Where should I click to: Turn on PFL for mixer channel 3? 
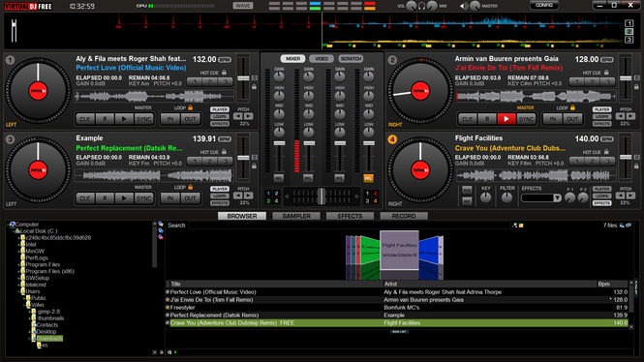tap(339, 178)
